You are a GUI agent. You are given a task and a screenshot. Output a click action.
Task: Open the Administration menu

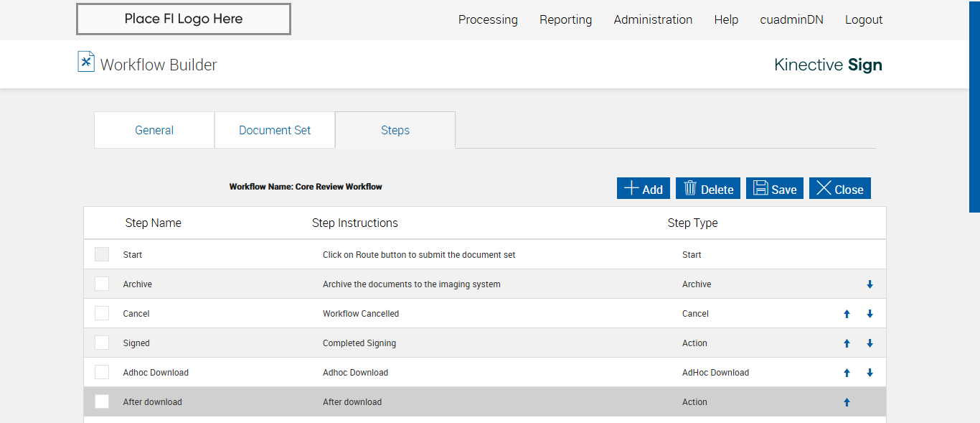tap(653, 19)
